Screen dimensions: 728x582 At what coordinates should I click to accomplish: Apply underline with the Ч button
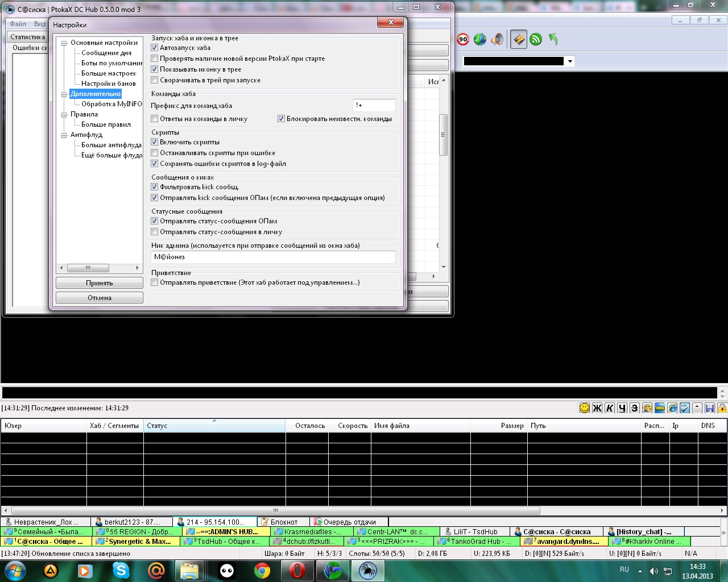point(622,408)
